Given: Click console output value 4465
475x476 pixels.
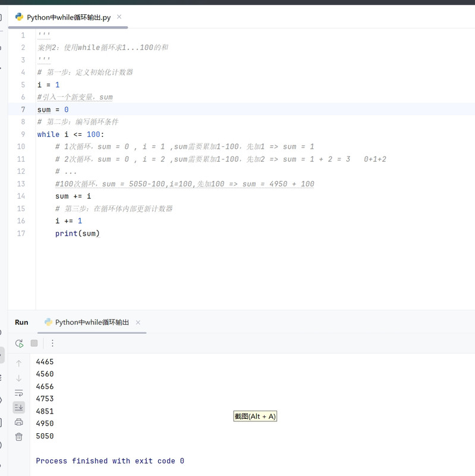Looking at the screenshot, I should click(x=45, y=362).
